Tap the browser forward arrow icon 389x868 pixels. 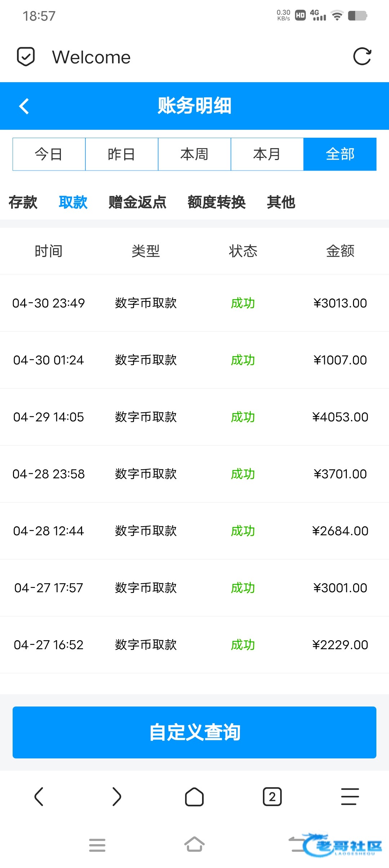pos(117,796)
